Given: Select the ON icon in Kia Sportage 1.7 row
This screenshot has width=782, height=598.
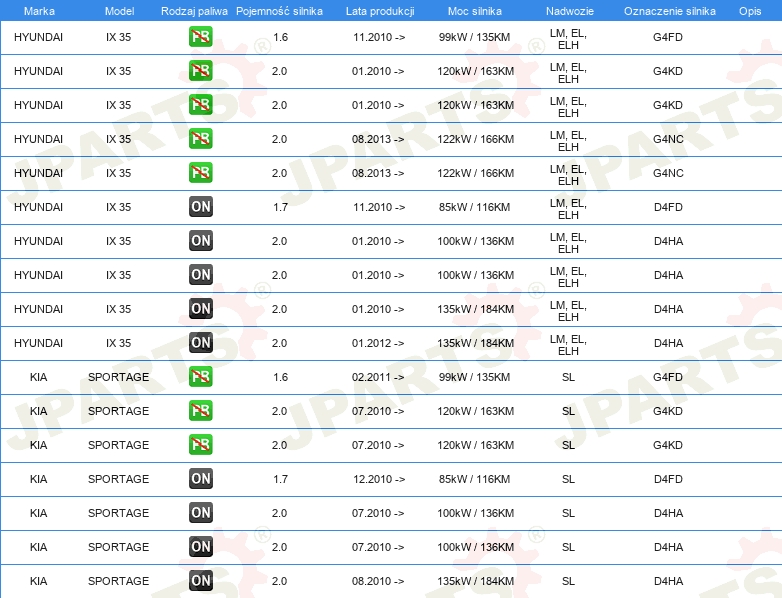Looking at the screenshot, I should (200, 479).
